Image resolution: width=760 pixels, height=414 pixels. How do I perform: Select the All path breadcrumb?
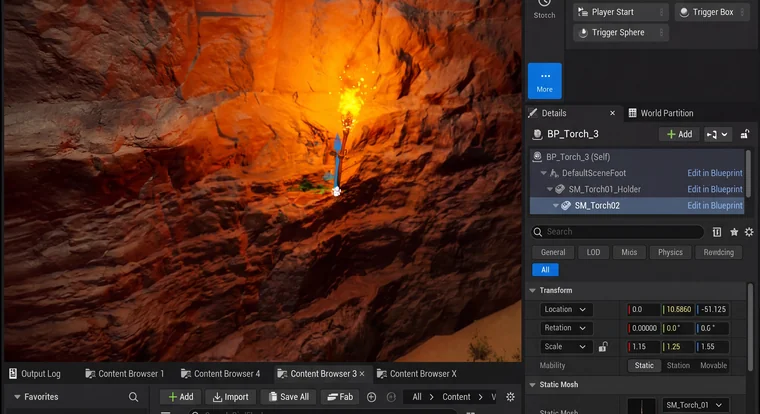coord(417,397)
